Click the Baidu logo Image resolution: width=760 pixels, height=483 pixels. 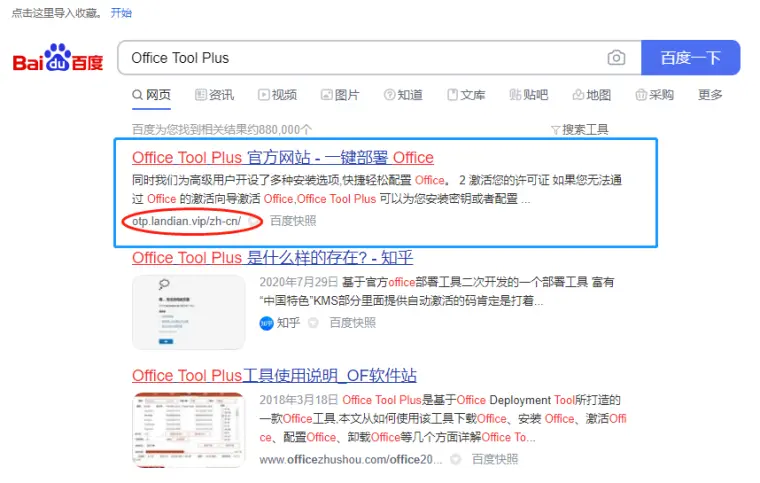tap(58, 58)
